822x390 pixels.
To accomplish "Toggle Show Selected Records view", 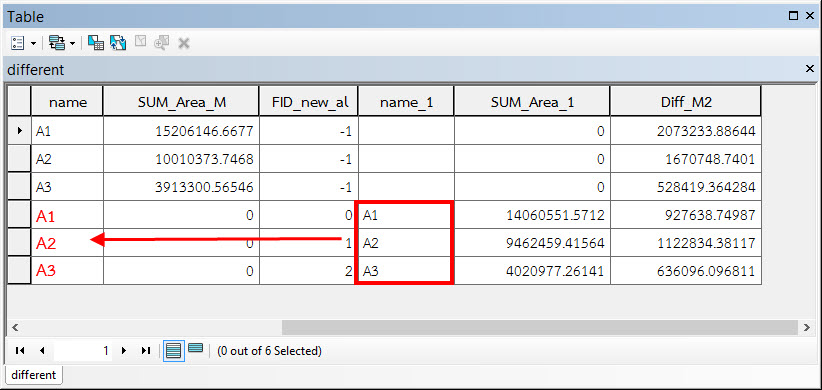I will point(196,348).
